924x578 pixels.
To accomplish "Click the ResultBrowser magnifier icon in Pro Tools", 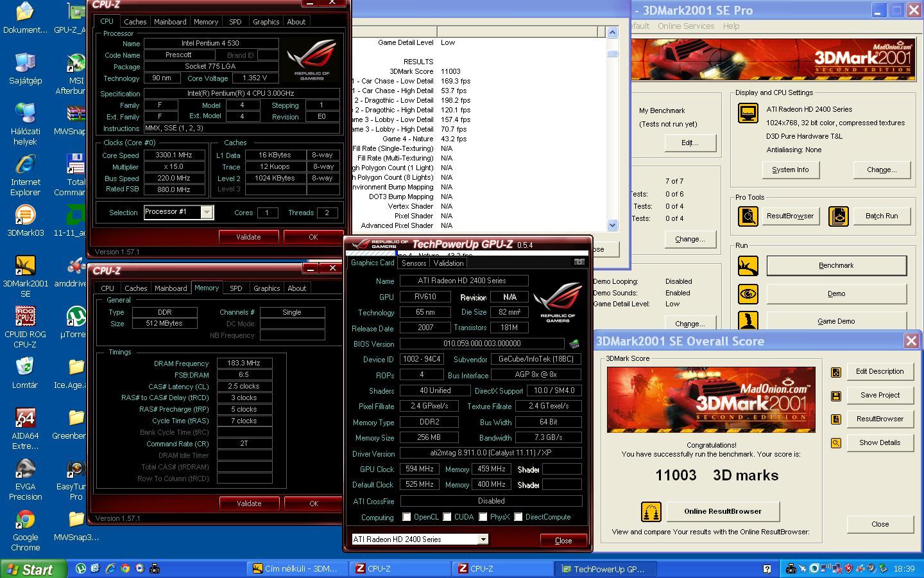I will (748, 216).
